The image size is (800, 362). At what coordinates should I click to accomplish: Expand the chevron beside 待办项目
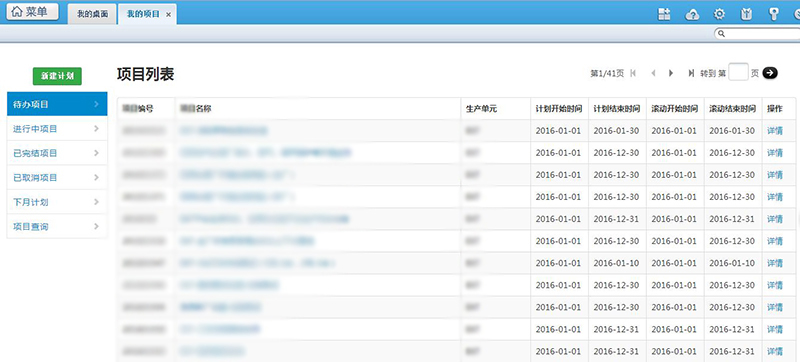point(96,104)
